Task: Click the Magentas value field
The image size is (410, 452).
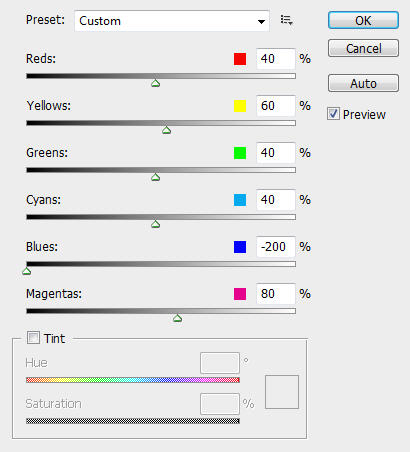Action: point(276,294)
